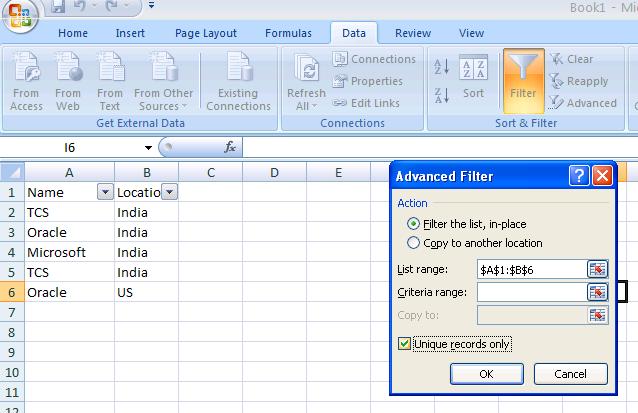This screenshot has height=413, width=638.
Task: Click the Insert Function fx icon
Action: pyautogui.click(x=230, y=147)
